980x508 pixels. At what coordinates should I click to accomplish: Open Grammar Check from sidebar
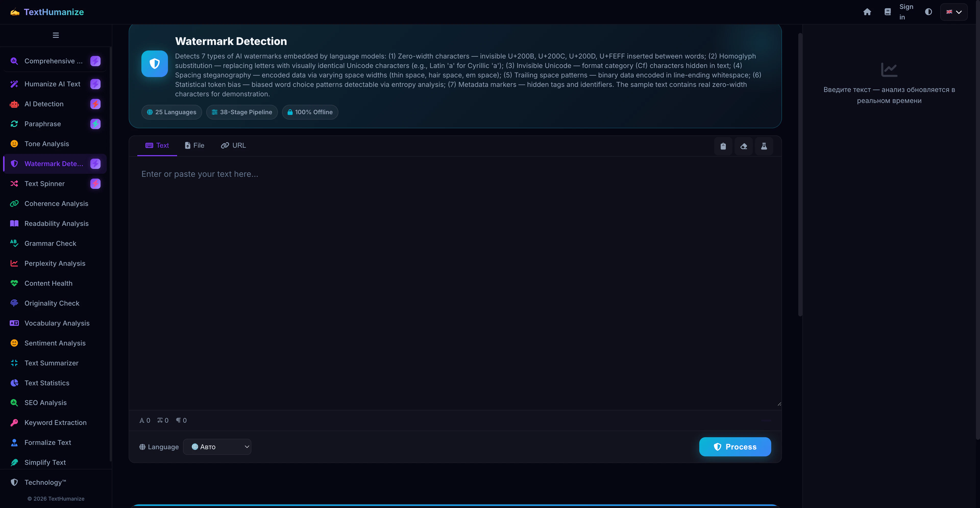point(50,243)
